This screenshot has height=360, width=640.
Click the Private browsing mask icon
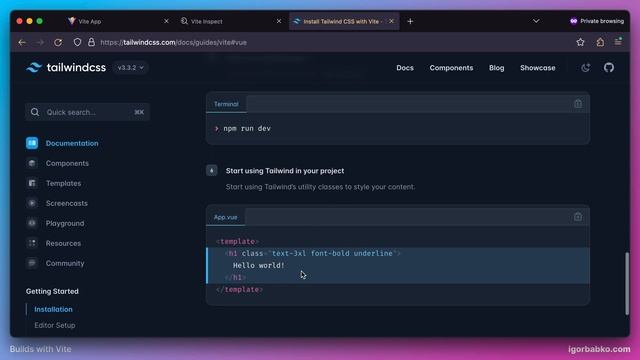[x=573, y=21]
